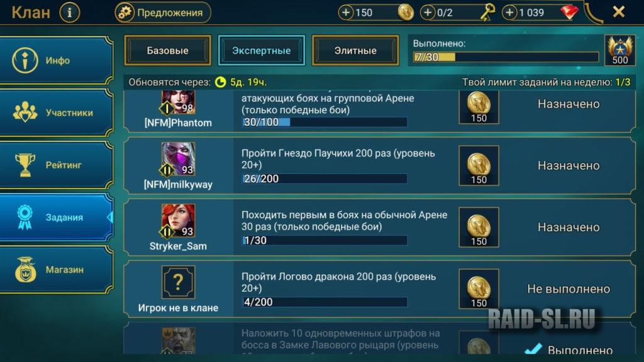Open Участники in the sidebar
The height and width of the screenshot is (362, 644).
[56, 112]
